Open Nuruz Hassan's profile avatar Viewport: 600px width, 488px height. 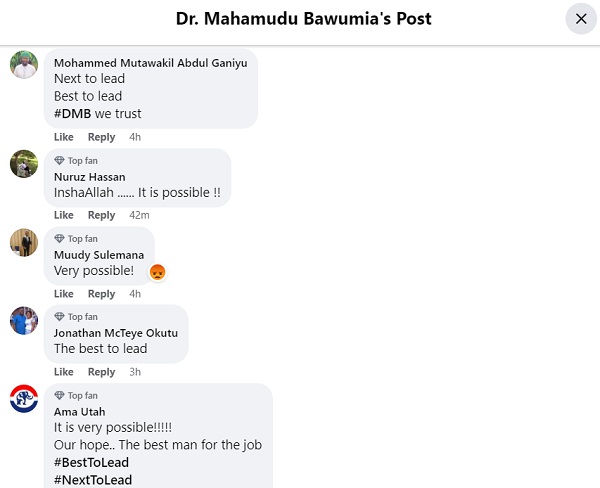tap(24, 164)
